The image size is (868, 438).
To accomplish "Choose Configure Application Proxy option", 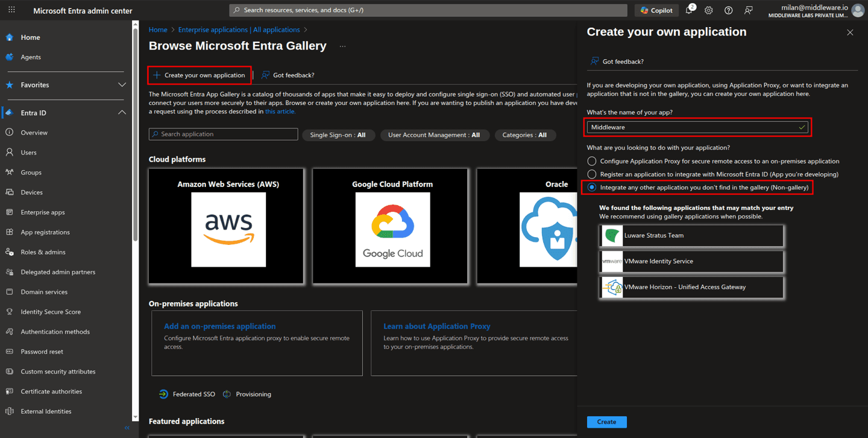I will pyautogui.click(x=591, y=160).
